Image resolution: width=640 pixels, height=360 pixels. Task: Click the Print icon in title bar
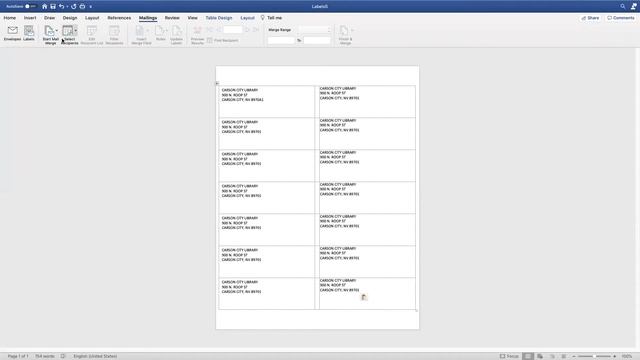[82, 7]
